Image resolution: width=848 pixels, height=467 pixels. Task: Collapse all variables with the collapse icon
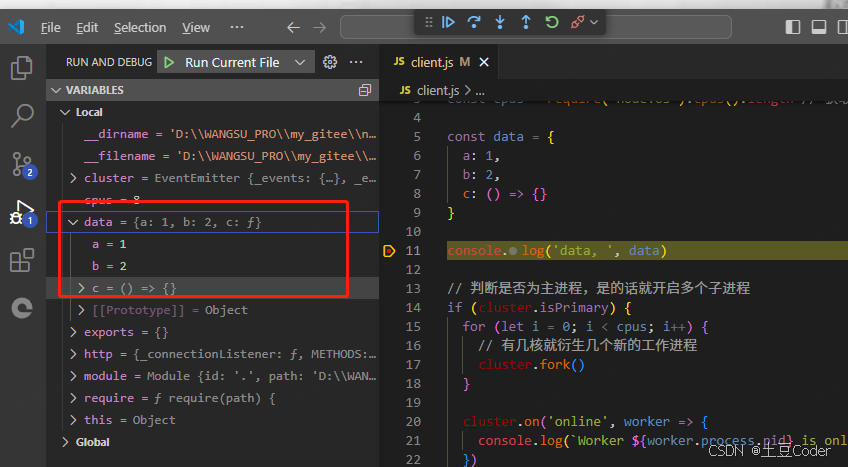(365, 90)
